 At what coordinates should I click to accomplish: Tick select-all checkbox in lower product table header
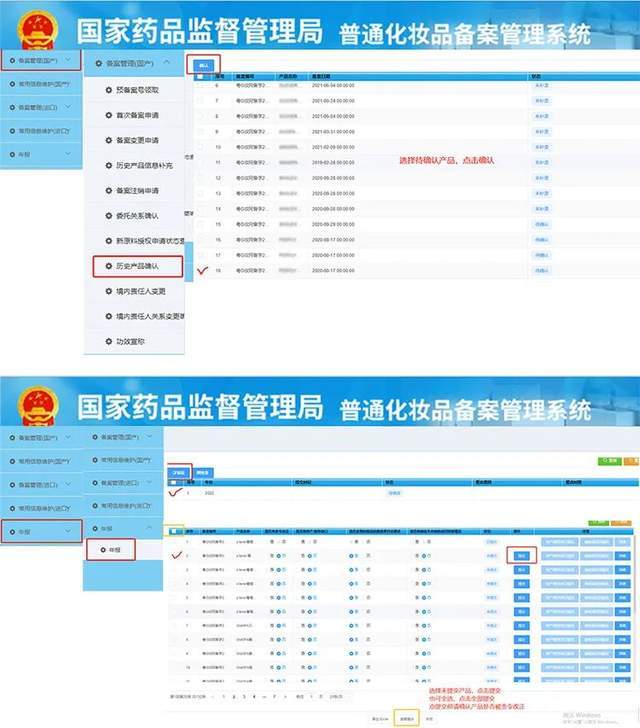point(174,531)
